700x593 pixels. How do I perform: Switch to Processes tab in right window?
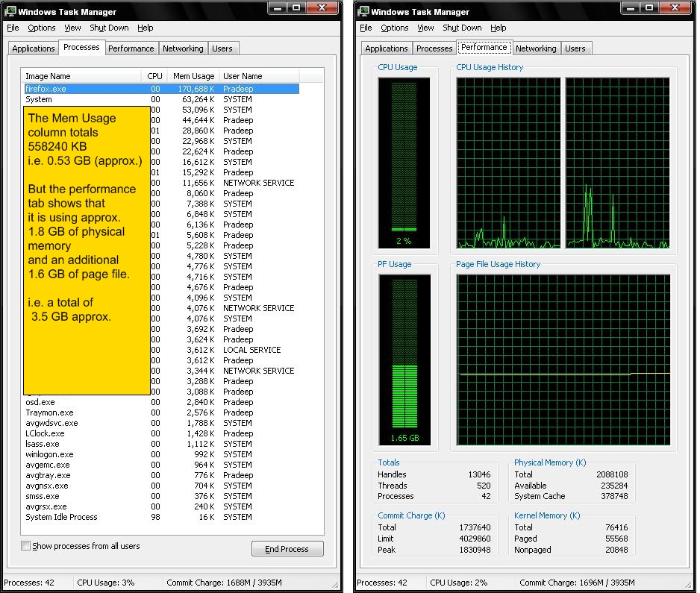click(434, 48)
